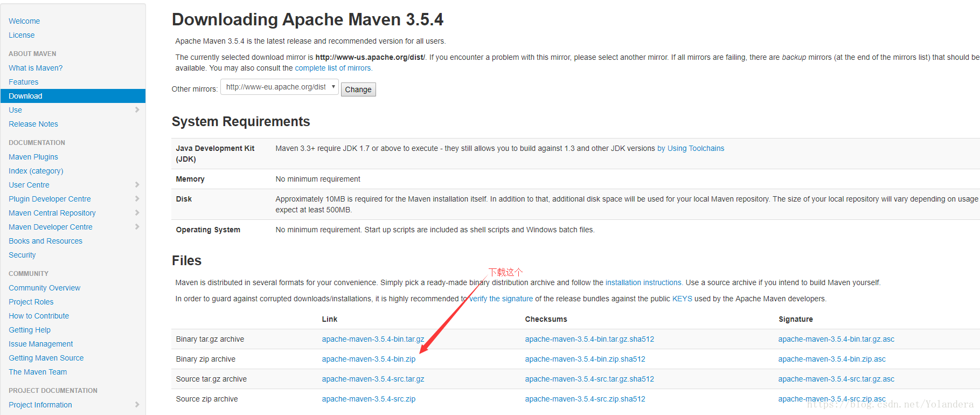Open the Welcome page link
Screen dimensions: 980x415
24,21
